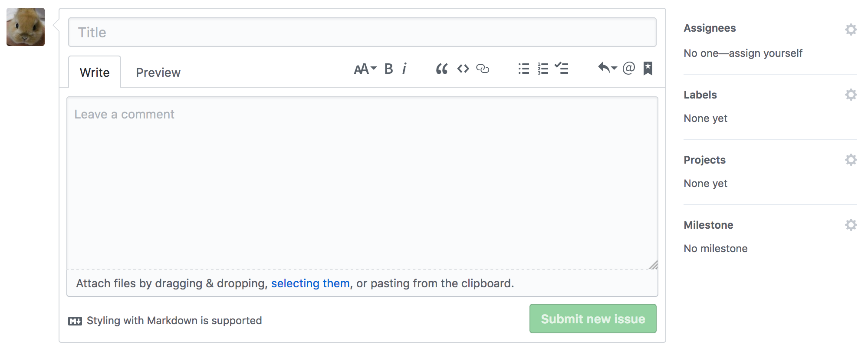Insert a code snippet

click(x=463, y=69)
